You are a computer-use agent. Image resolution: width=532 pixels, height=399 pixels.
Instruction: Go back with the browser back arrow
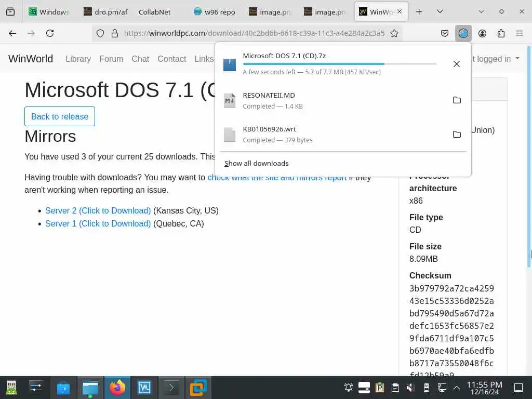12,33
